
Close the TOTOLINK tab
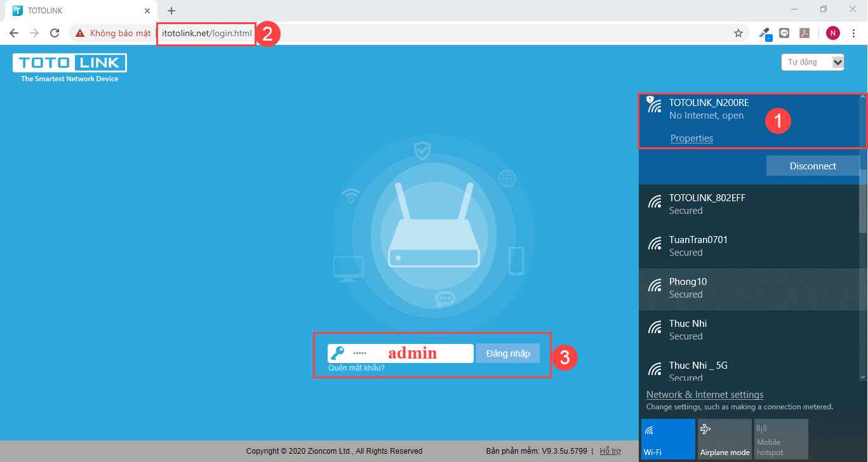coord(147,11)
